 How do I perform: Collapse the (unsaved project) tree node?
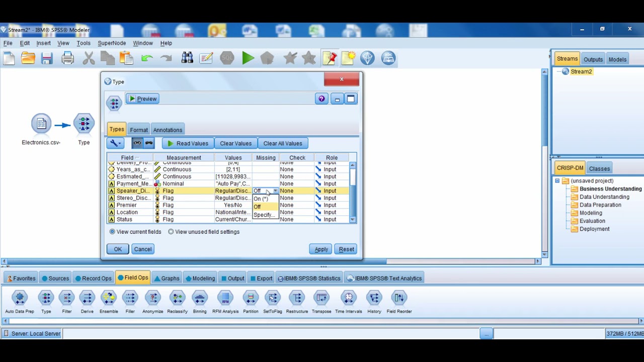[x=557, y=181]
